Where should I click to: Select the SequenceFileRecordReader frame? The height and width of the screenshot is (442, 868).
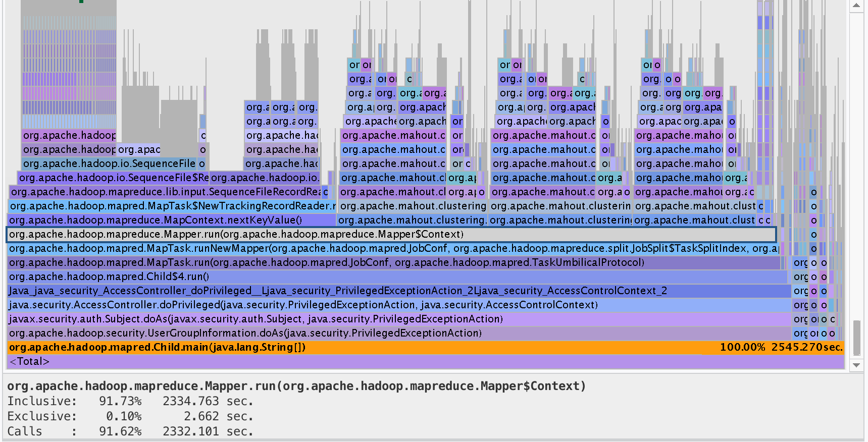point(165,192)
